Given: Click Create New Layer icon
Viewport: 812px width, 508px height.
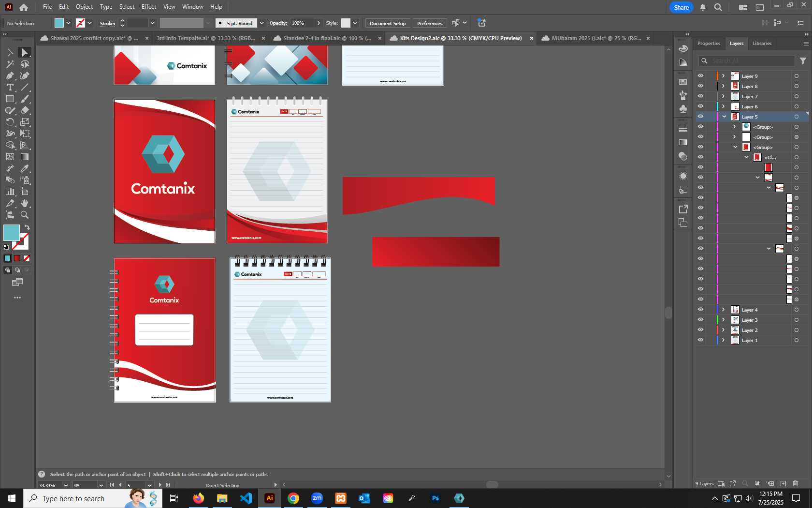Looking at the screenshot, I should pyautogui.click(x=783, y=483).
